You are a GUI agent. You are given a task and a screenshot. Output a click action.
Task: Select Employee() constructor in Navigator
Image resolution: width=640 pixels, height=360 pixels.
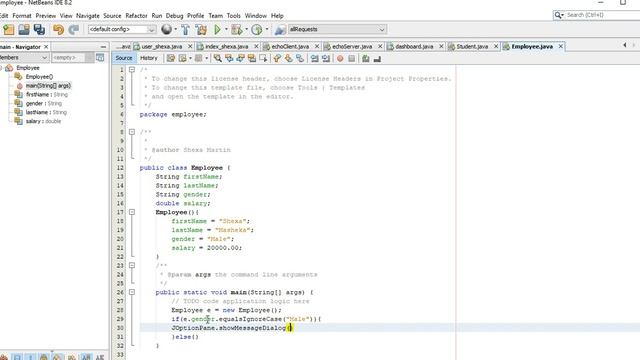tap(39, 77)
